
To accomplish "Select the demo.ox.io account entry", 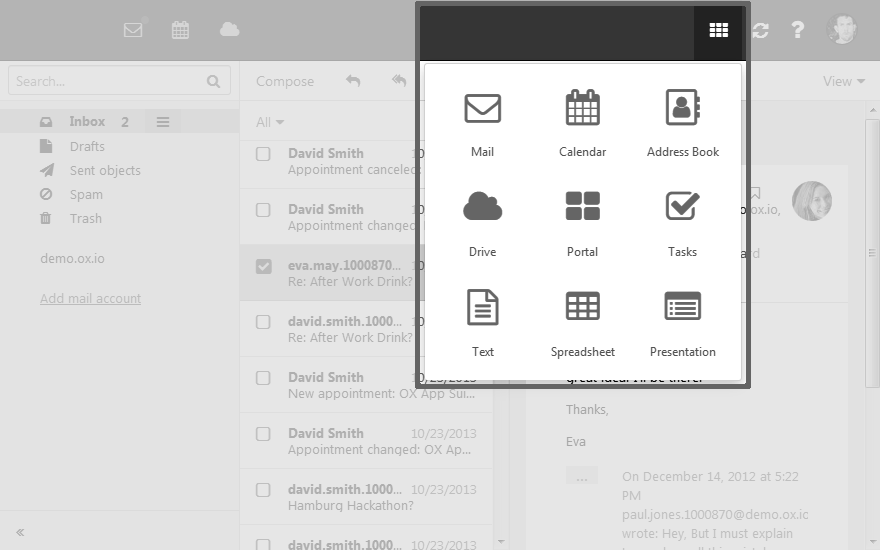I will [72, 259].
